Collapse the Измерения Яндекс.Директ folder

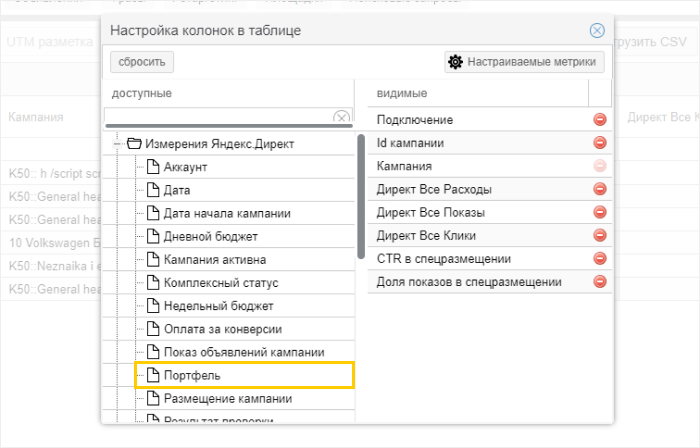tap(118, 144)
